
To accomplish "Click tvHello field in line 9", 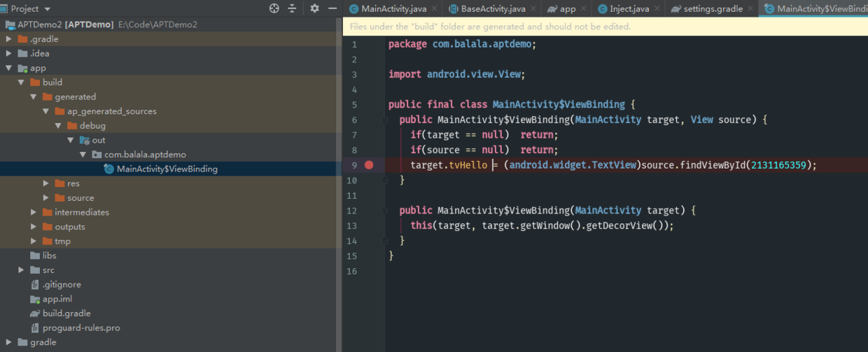I will [468, 165].
